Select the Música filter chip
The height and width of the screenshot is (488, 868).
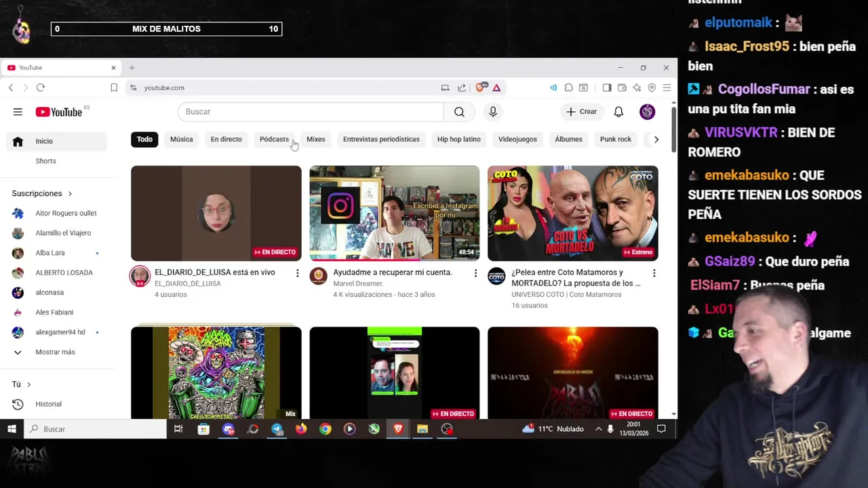click(181, 139)
